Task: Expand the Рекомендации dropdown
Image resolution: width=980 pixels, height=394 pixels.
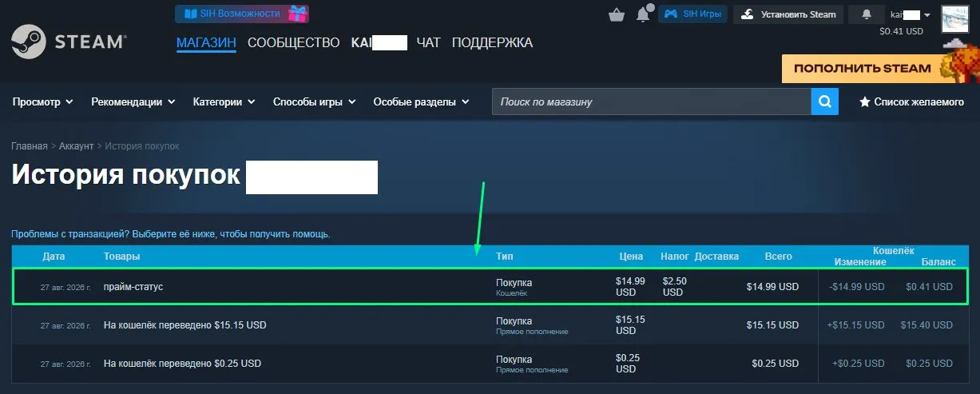Action: (133, 102)
